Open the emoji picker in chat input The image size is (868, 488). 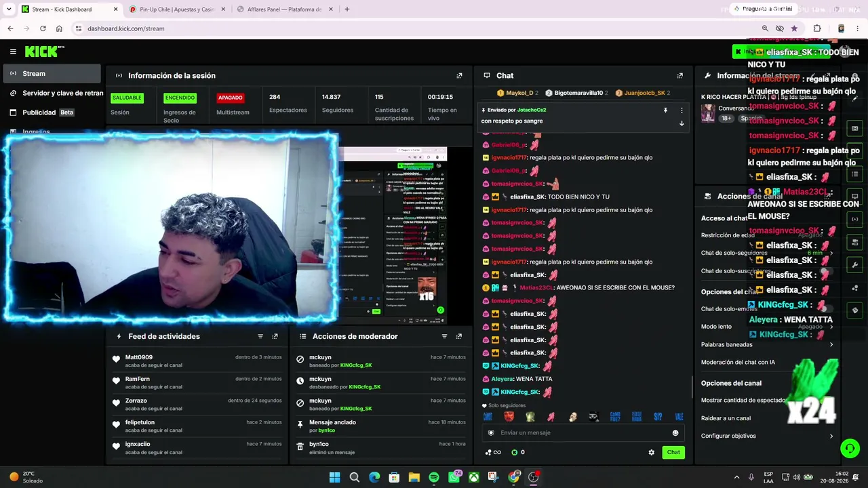[675, 433]
